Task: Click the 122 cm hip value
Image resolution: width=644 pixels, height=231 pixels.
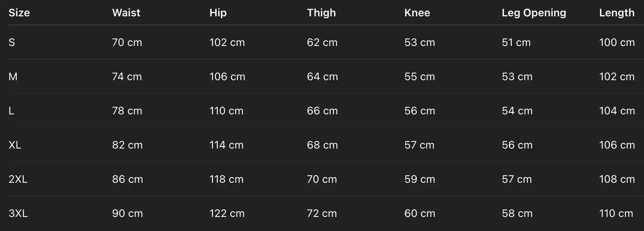Action: pyautogui.click(x=227, y=214)
